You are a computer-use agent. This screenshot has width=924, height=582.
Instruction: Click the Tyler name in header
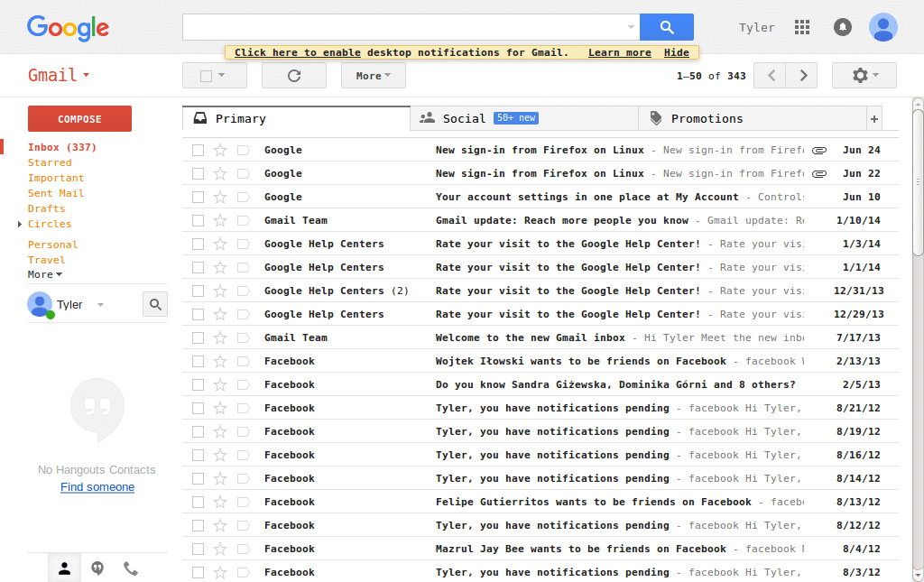click(x=757, y=28)
